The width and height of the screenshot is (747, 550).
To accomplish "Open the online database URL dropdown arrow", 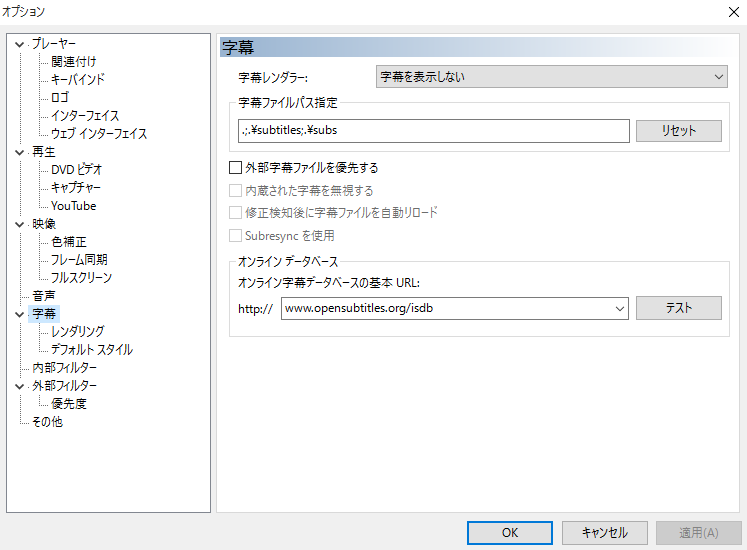I will pyautogui.click(x=619, y=309).
